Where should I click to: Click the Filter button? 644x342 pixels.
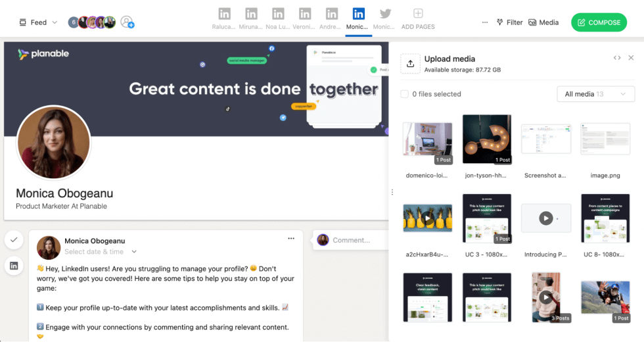[x=509, y=22]
